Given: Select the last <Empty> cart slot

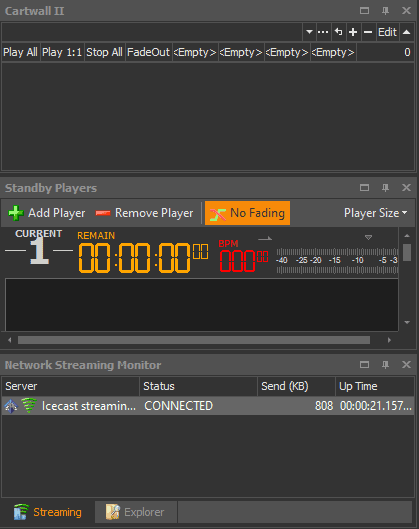Looking at the screenshot, I should click(333, 52).
